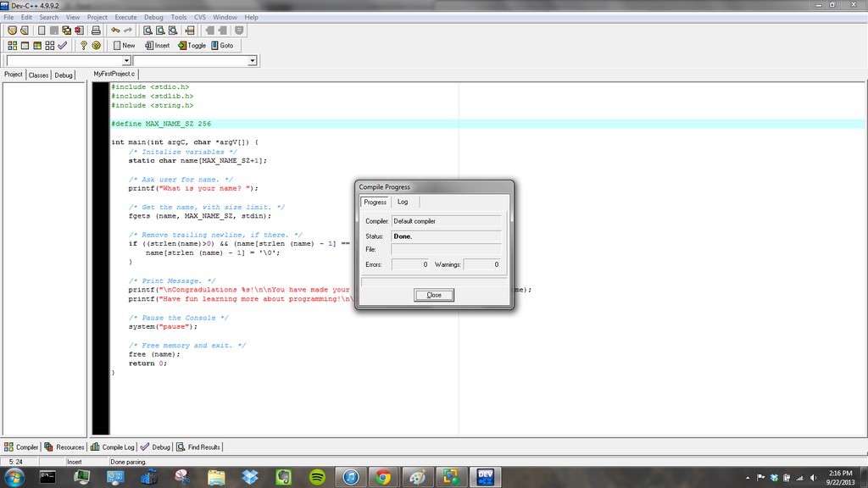Image resolution: width=868 pixels, height=488 pixels.
Task: View the Log tab in Compile Progress dialog
Action: (x=403, y=202)
